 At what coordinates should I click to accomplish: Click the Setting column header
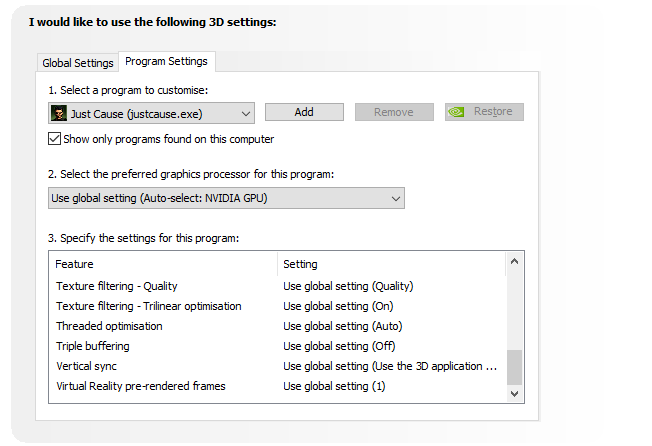[301, 264]
